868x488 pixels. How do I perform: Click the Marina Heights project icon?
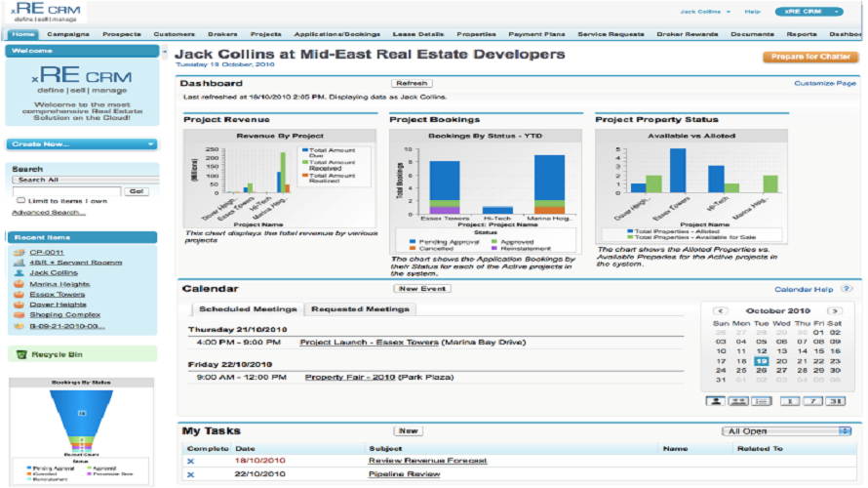(19, 284)
